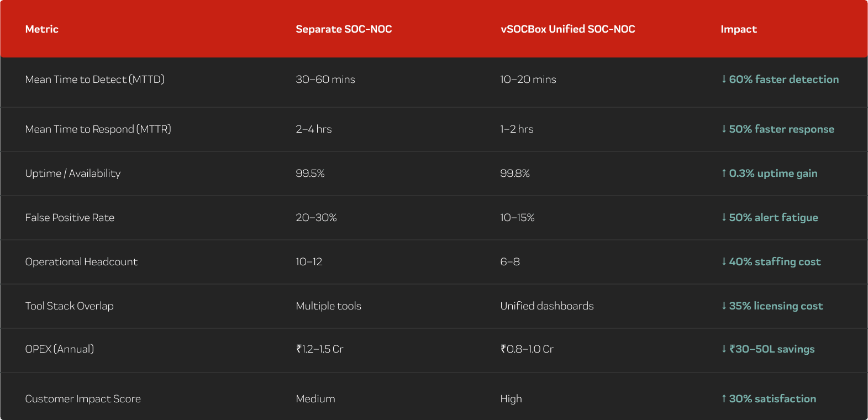Viewport: 868px width, 420px height.
Task: Click the Customer Impact Score row label
Action: pos(83,398)
